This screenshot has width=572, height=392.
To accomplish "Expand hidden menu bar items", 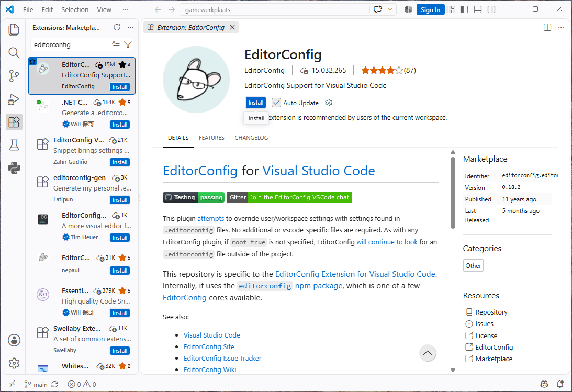I will [126, 9].
